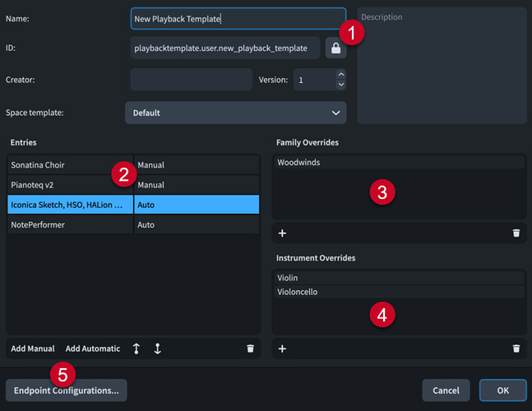Confirm with the OK button
The image size is (532, 411).
coord(503,390)
